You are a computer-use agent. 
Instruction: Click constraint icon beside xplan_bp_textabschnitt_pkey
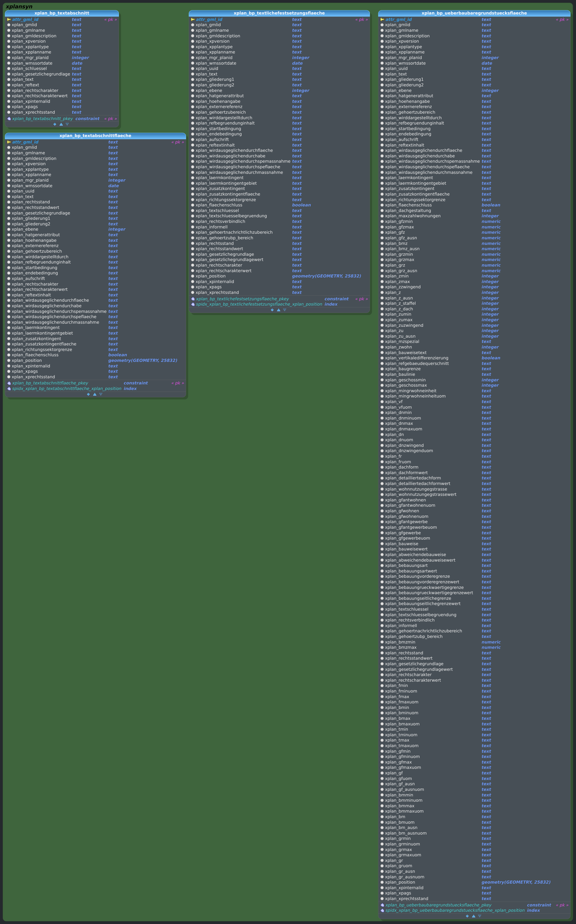[9, 119]
